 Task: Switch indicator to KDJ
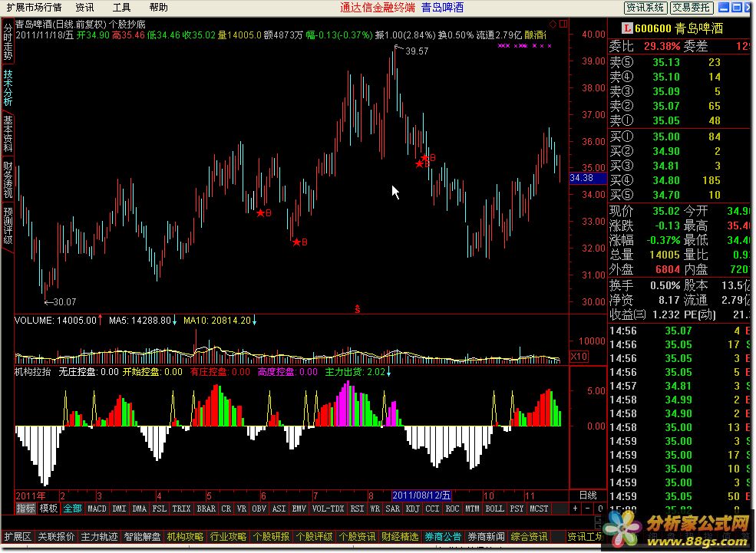pos(412,509)
